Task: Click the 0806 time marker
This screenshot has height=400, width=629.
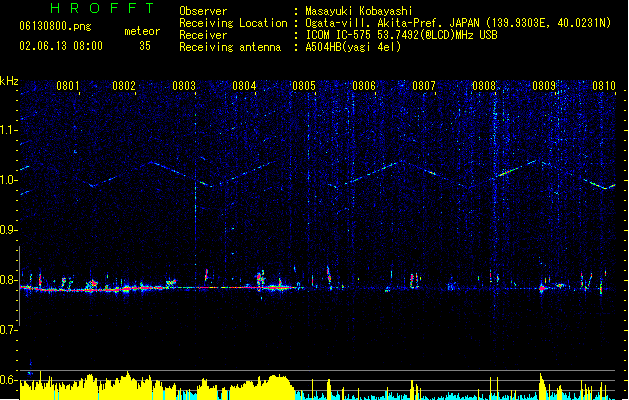Action: (364, 86)
